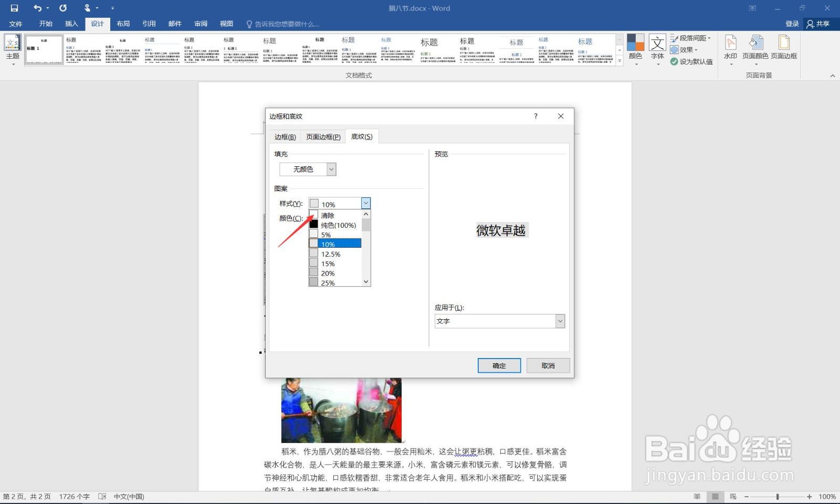Click the Tell me what to do box

(x=282, y=24)
